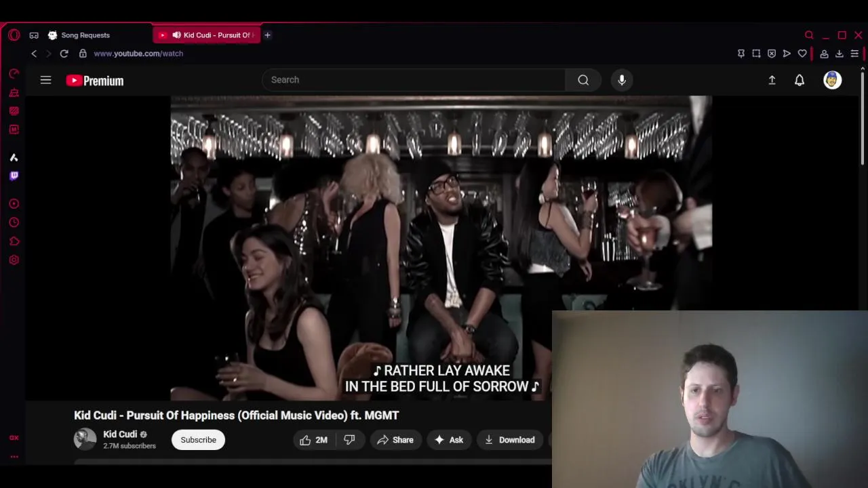Search open tabs with magnifier icon
Viewport: 868px width, 488px height.
(x=809, y=35)
